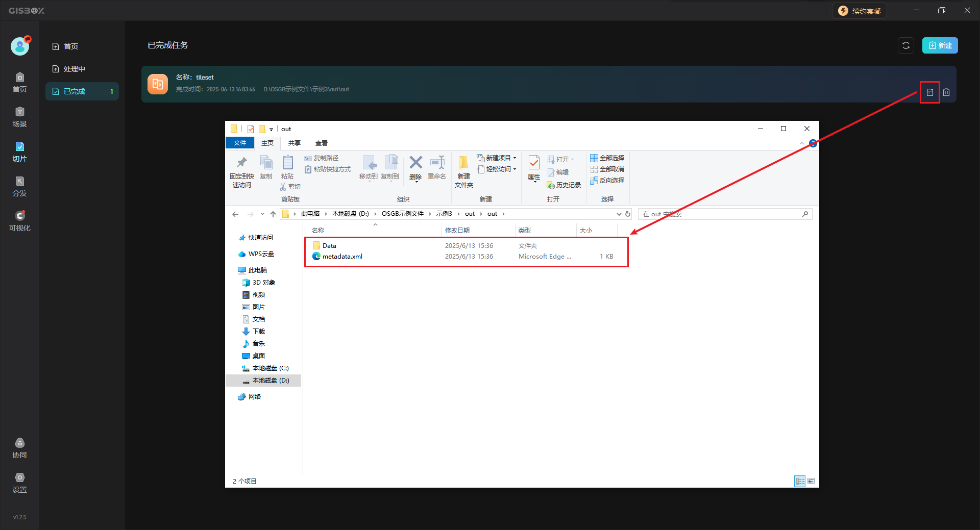The height and width of the screenshot is (530, 980).
Task: Expand the address bar history dropdown
Action: [619, 214]
